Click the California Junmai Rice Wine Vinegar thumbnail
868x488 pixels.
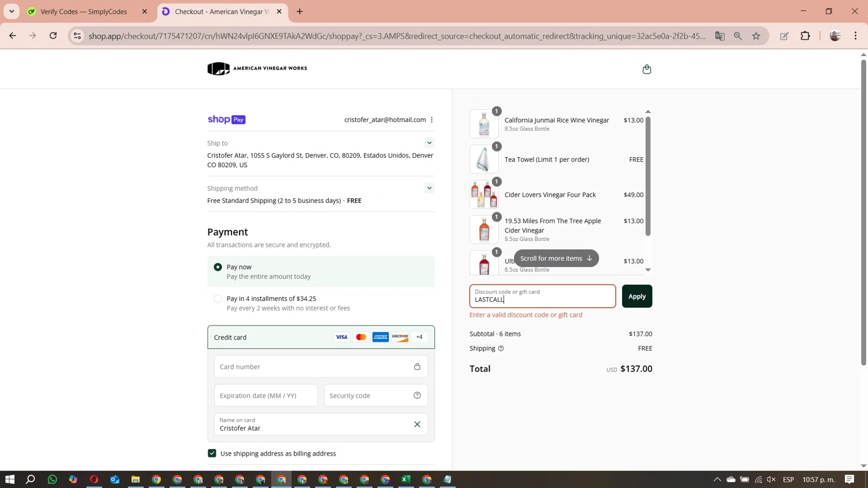tap(484, 124)
